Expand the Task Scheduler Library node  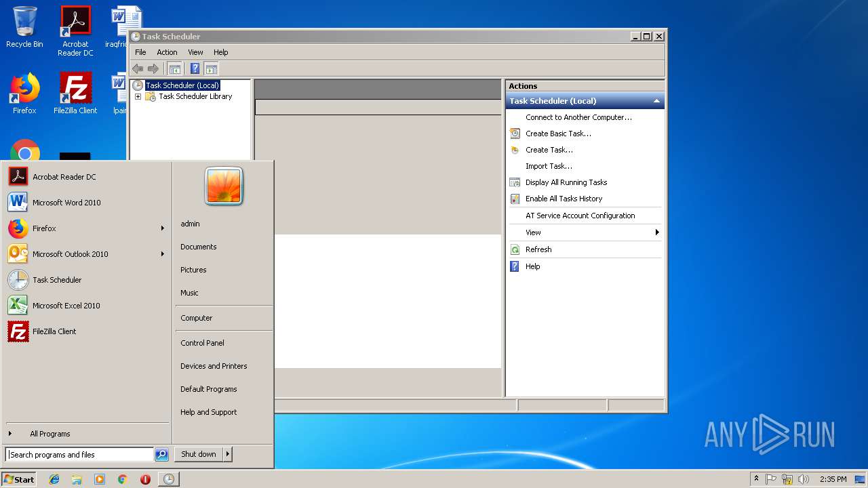coord(138,96)
